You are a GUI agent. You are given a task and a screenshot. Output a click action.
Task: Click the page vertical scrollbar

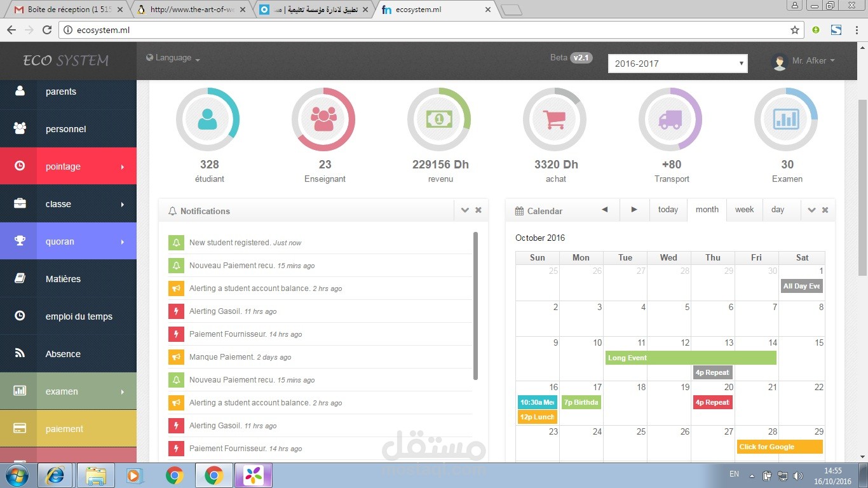pos(862,187)
